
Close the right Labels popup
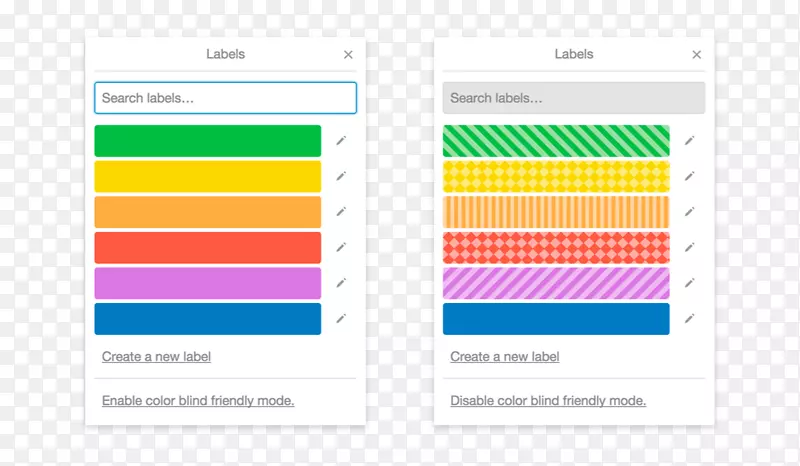pyautogui.click(x=696, y=55)
